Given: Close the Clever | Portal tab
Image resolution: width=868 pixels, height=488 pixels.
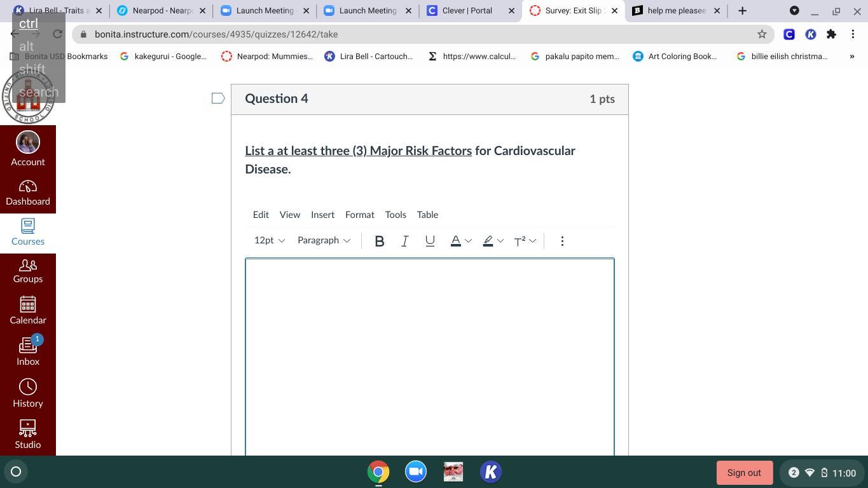Looking at the screenshot, I should tap(511, 11).
